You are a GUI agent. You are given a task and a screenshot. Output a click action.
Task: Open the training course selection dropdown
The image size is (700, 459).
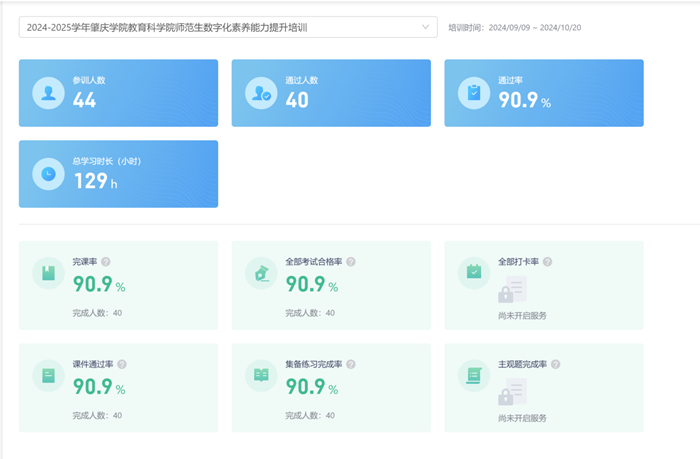220,27
